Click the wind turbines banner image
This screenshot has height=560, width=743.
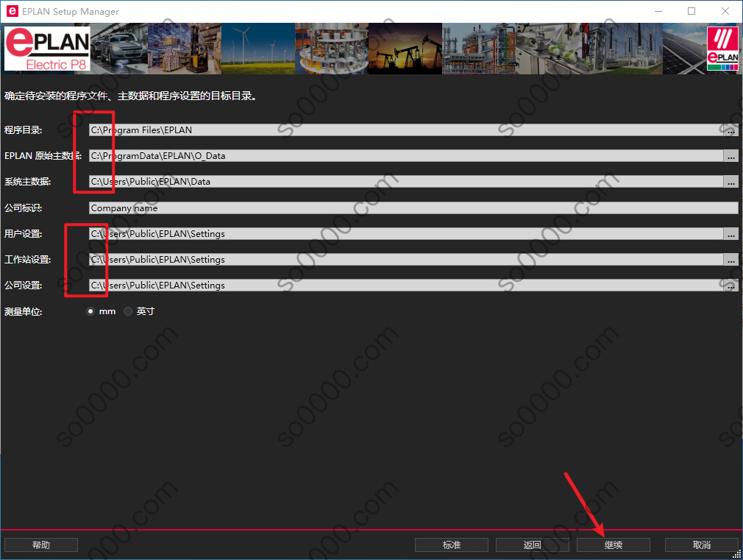pos(257,49)
